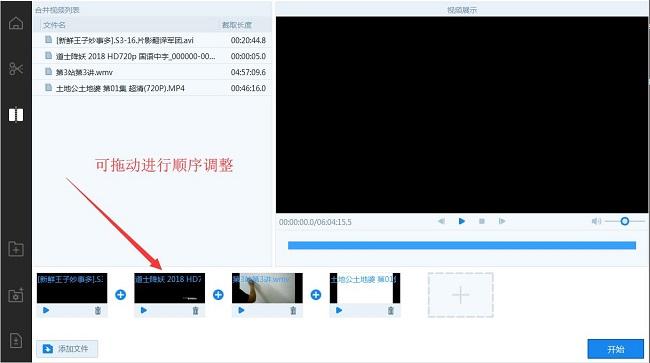This screenshot has height=363, width=650.
Task: Select the 第3站第3讲.wmv clip thumbnail
Action: (267, 288)
